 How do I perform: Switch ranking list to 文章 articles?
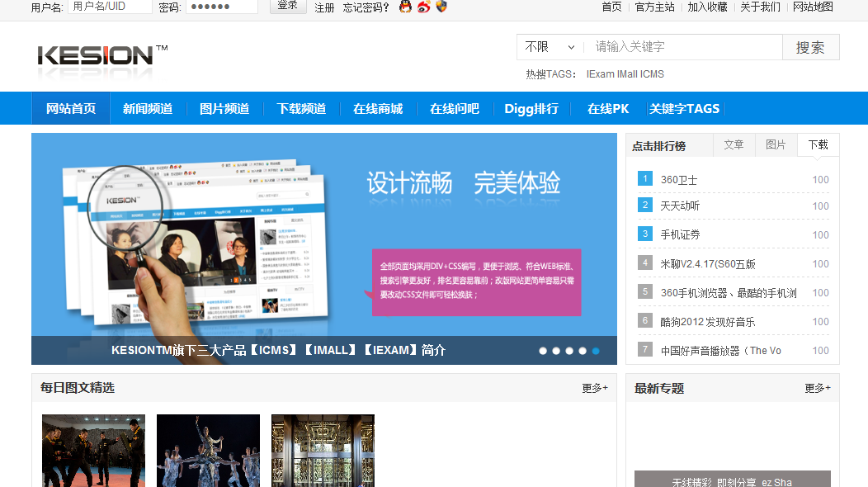point(734,144)
